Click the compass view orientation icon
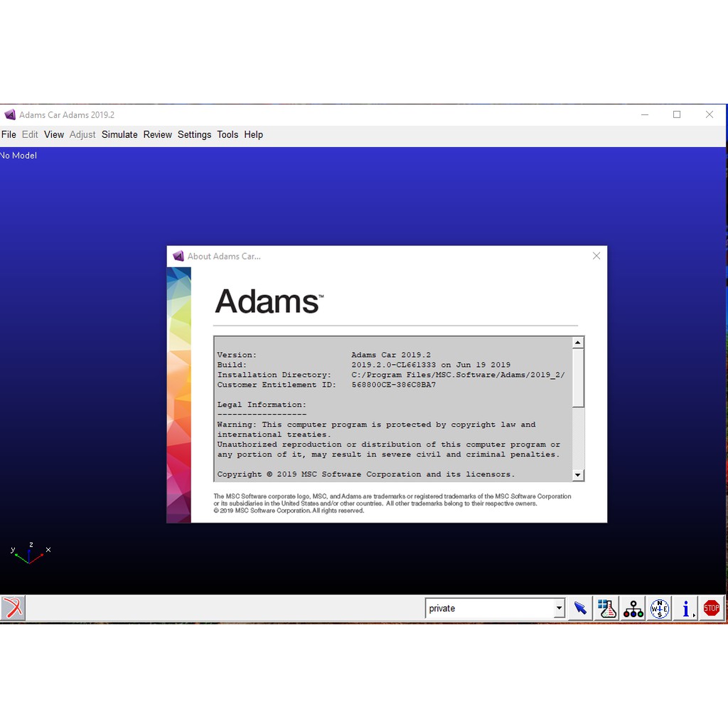This screenshot has width=728, height=728. [x=659, y=609]
